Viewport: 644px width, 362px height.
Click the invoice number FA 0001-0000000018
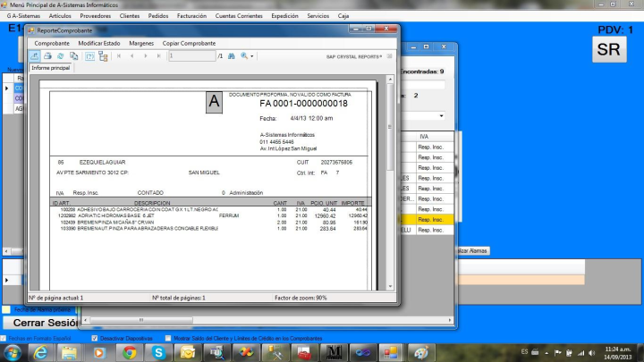coord(303,104)
